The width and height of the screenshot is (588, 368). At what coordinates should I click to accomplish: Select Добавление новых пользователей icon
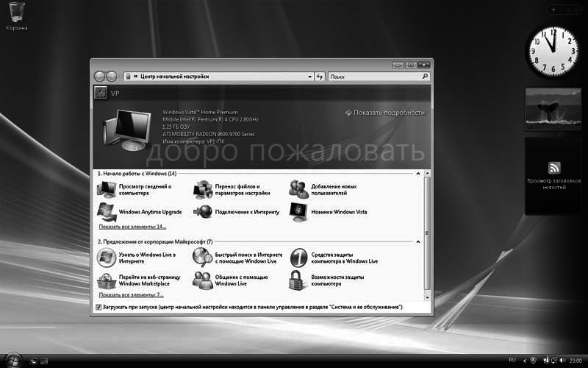coord(299,190)
